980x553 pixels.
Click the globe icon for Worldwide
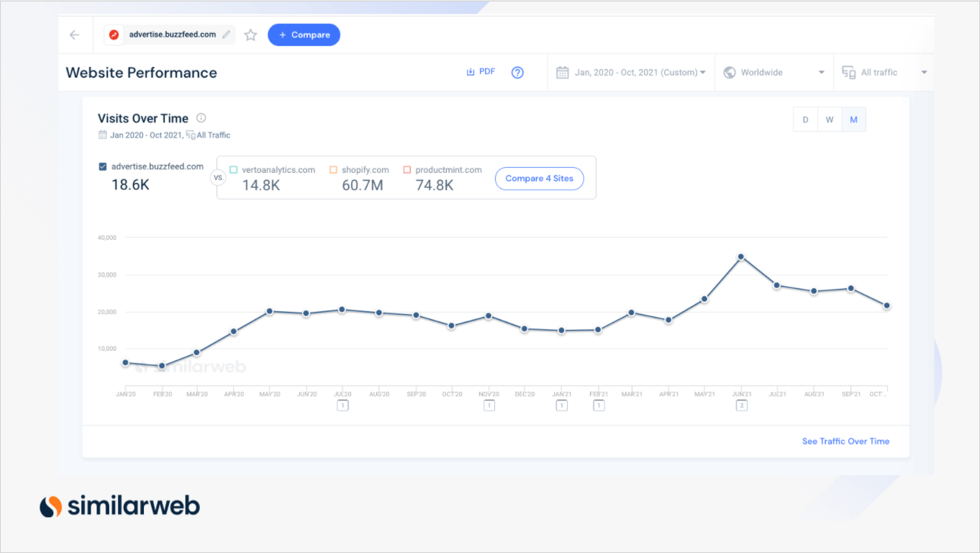pyautogui.click(x=730, y=72)
